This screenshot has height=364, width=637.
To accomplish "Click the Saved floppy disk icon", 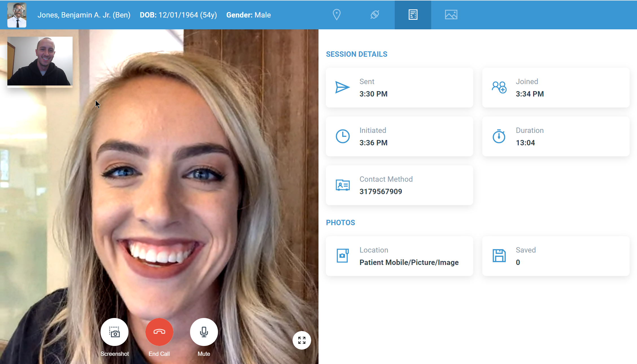I will coord(499,256).
